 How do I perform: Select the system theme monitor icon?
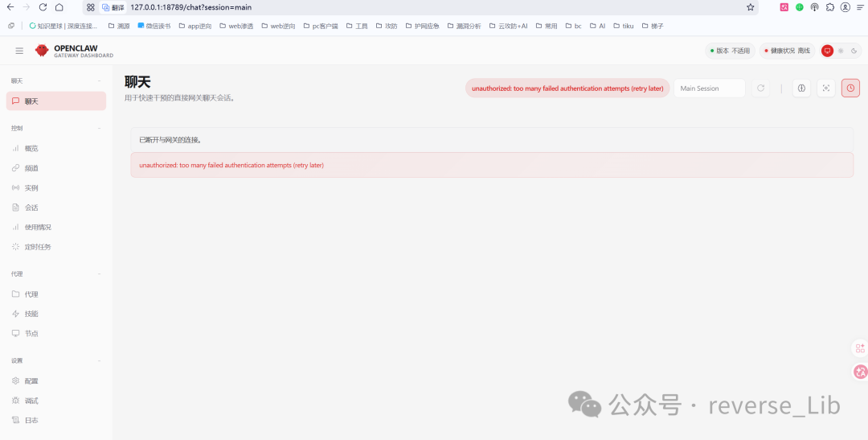coord(827,51)
